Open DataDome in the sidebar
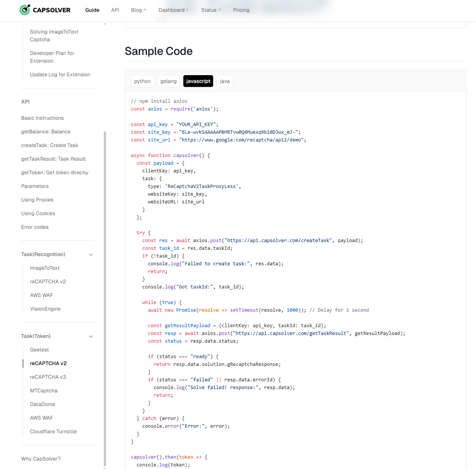Image resolution: width=476 pixels, height=469 pixels. tap(43, 404)
